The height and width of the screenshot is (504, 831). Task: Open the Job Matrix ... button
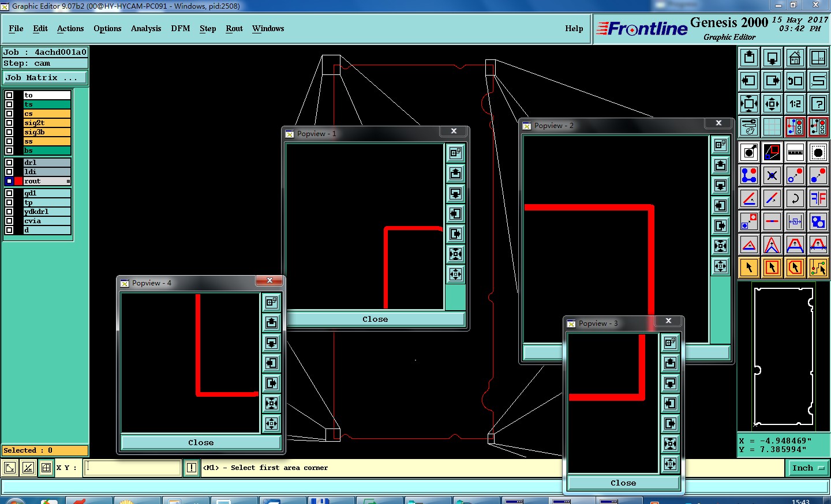click(x=45, y=77)
